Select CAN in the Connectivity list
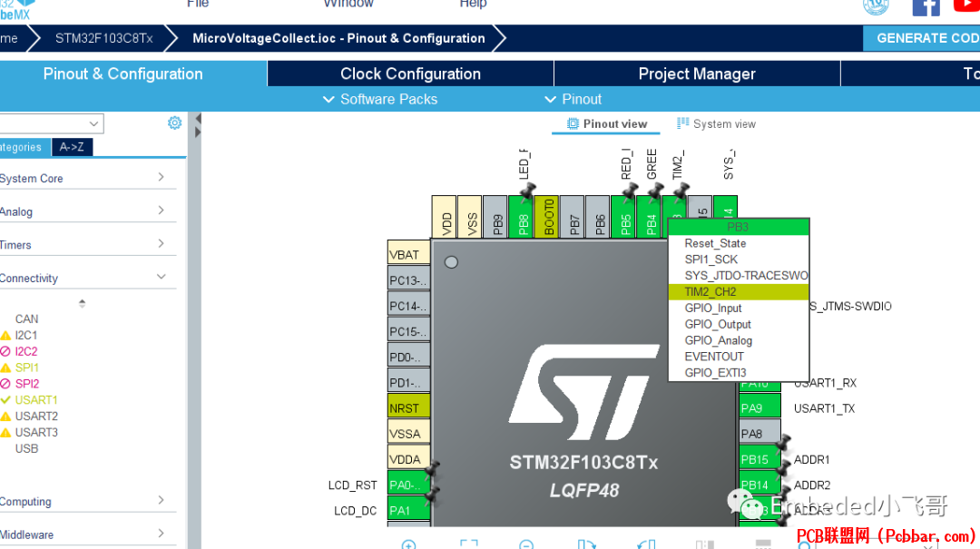980x549 pixels. [x=27, y=319]
